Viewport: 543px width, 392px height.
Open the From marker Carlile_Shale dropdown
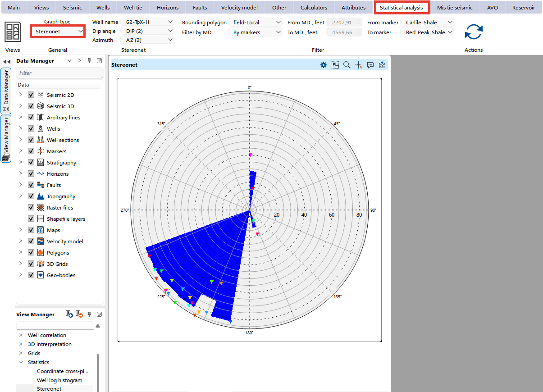pos(427,22)
